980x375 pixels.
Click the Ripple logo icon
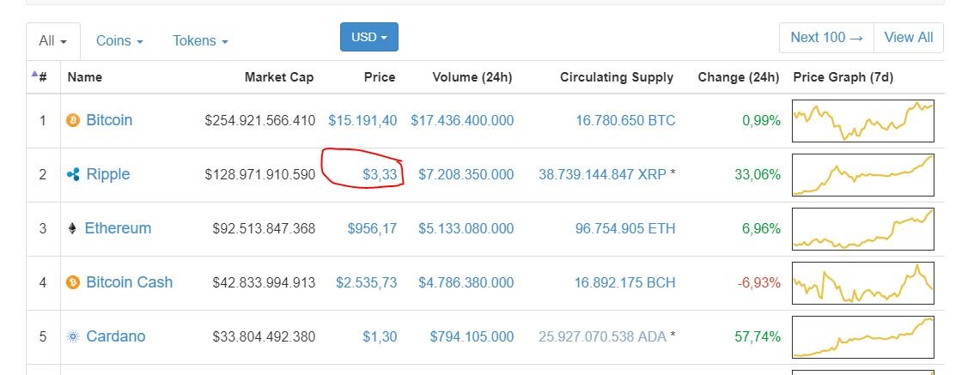pos(73,175)
